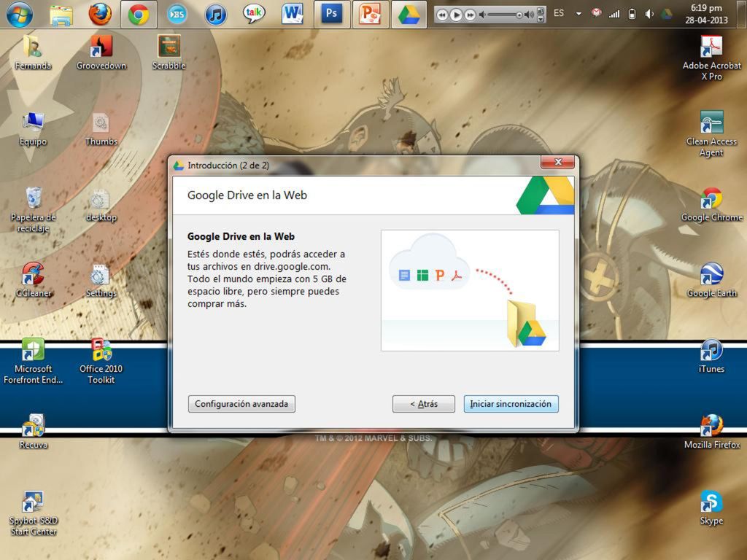Open the iTunes mini player dropdown menu
The width and height of the screenshot is (747, 560).
point(541,19)
